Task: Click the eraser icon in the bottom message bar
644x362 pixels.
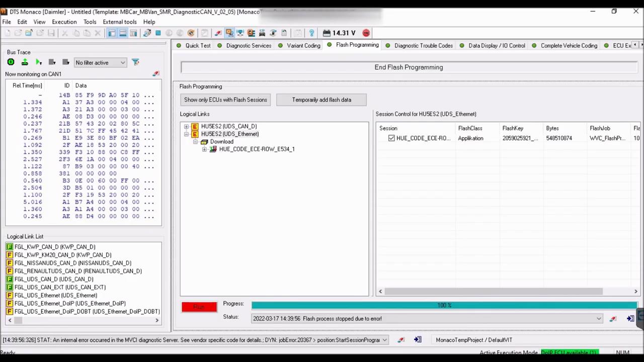Action: coord(401,340)
